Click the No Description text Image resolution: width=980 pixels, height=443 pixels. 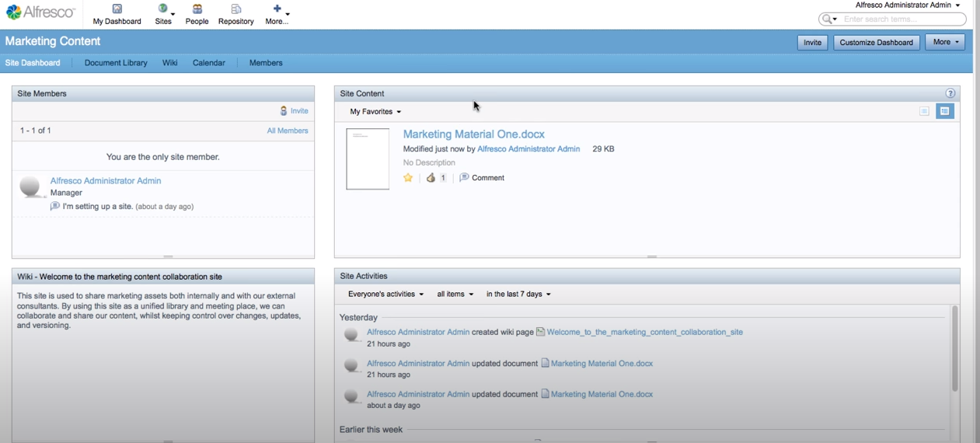point(429,163)
